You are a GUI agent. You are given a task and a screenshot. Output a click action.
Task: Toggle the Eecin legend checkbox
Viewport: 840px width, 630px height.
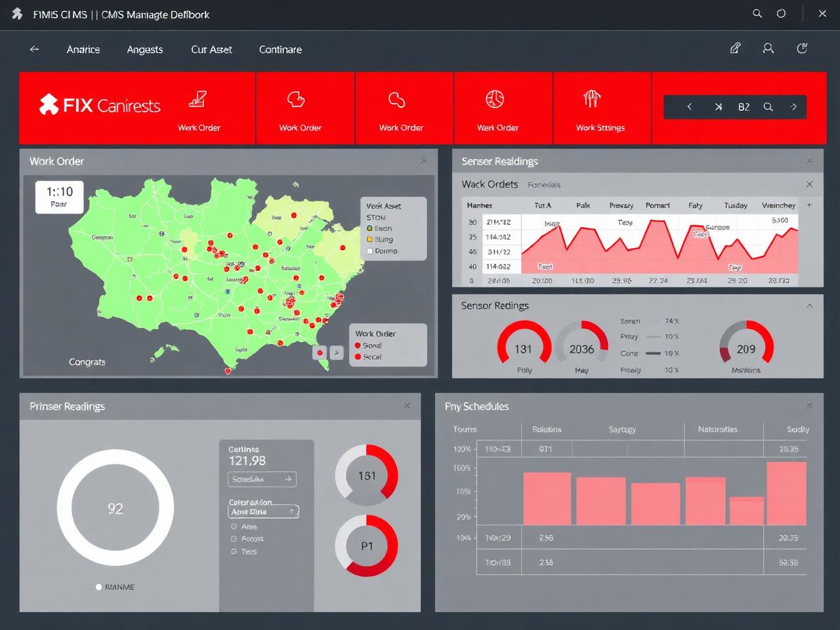(x=369, y=228)
